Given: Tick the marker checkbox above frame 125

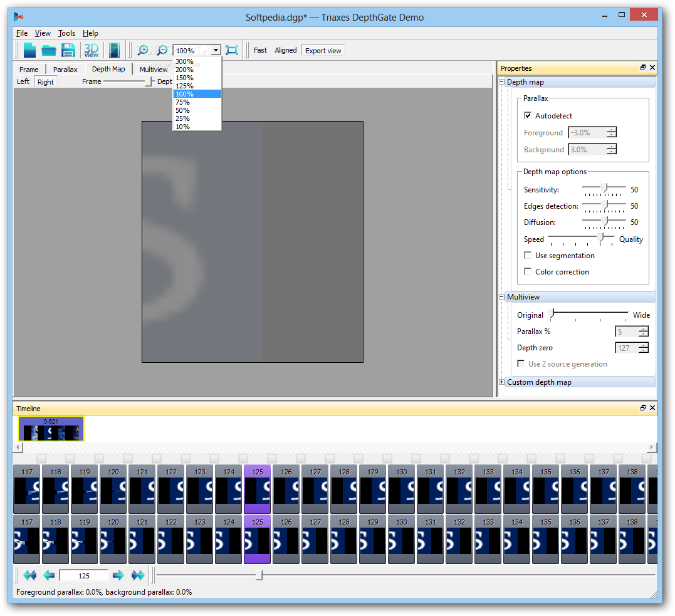Looking at the screenshot, I should coord(272,458).
